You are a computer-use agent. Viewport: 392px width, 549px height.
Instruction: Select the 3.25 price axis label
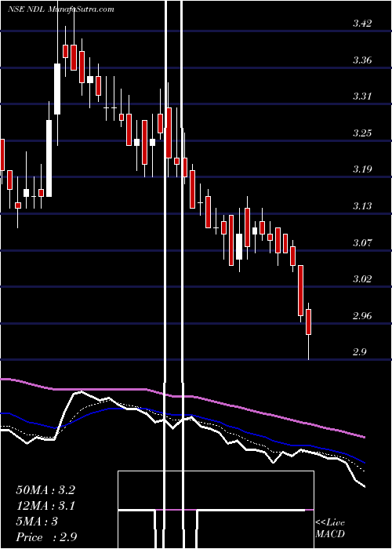click(362, 133)
